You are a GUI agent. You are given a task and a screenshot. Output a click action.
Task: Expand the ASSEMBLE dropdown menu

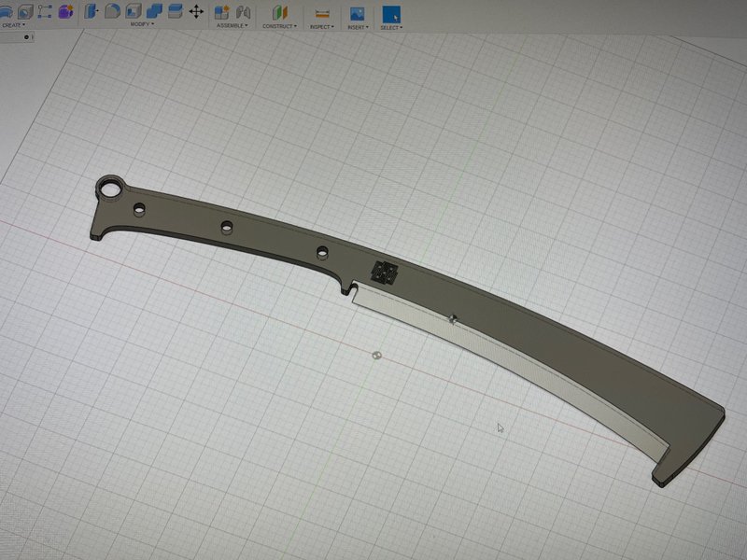(232, 25)
